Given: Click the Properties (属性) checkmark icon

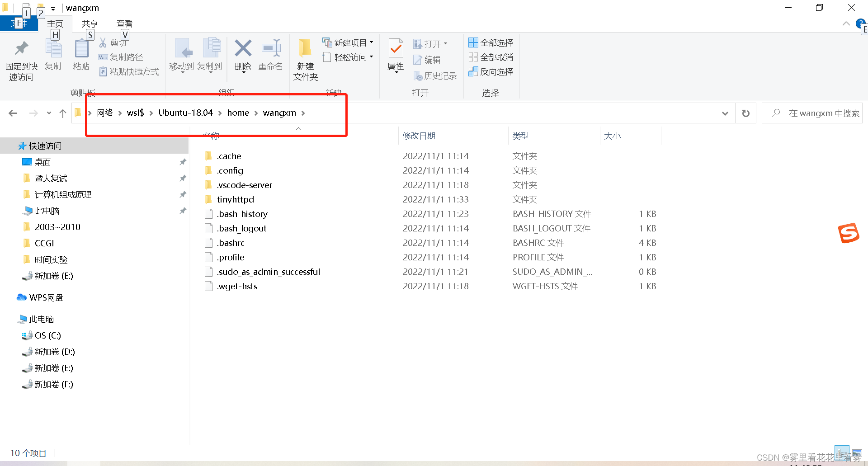Looking at the screenshot, I should (x=396, y=49).
